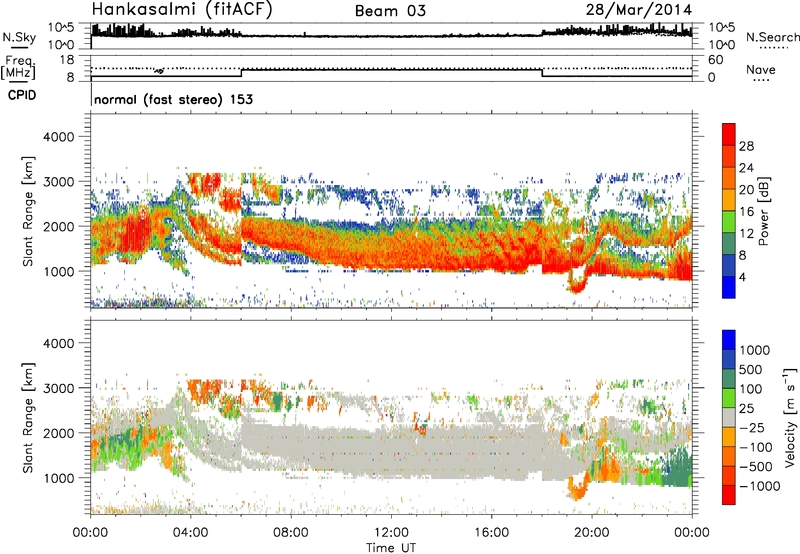Image resolution: width=800 pixels, height=554 pixels.
Task: Click the frequency step down at 18:00
Action: [x=542, y=73]
